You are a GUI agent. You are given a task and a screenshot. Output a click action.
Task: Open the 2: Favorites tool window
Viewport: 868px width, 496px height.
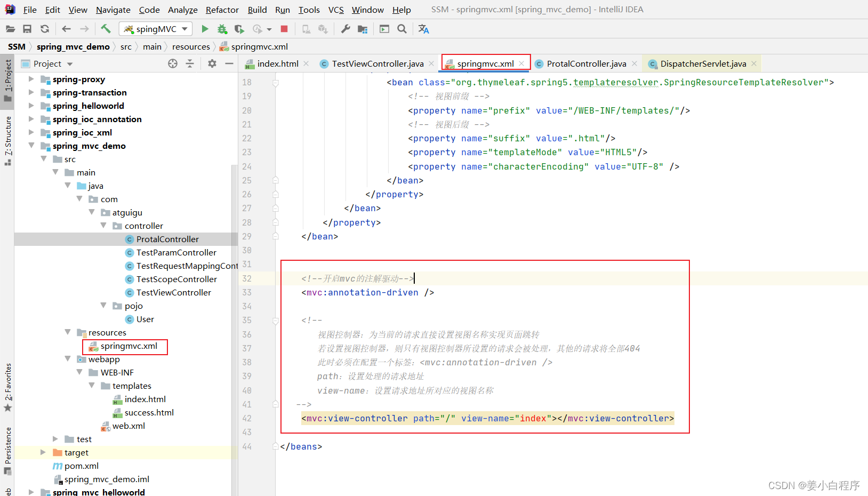pyautogui.click(x=7, y=387)
